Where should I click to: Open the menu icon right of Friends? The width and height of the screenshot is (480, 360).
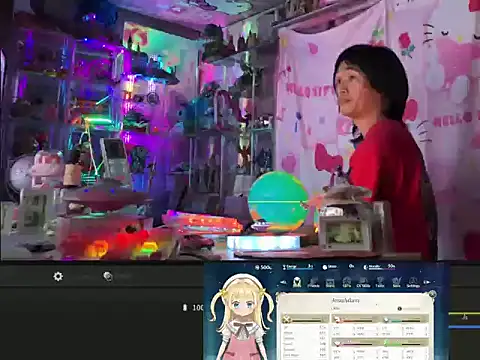[330, 282]
